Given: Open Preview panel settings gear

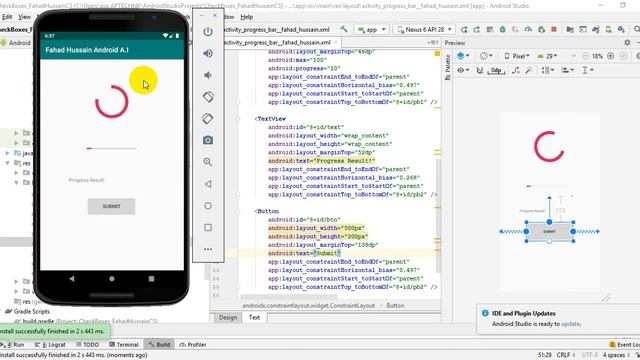Looking at the screenshot, I should pos(627,42).
